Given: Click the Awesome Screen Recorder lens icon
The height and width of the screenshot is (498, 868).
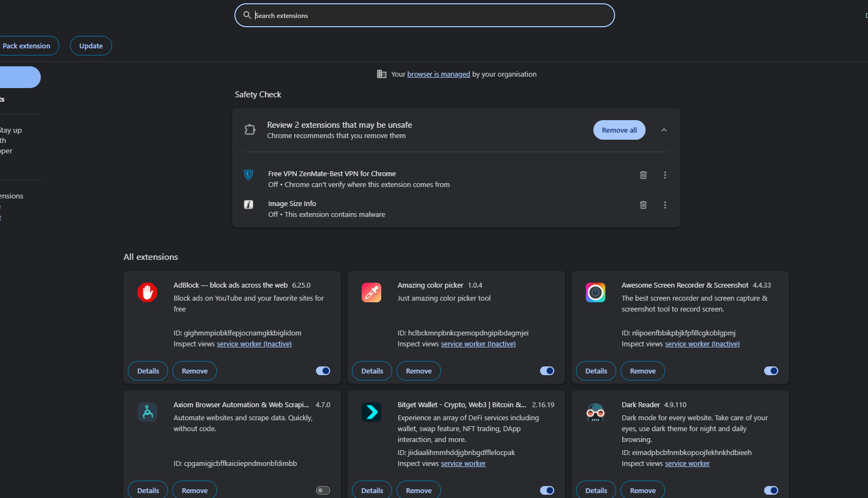Looking at the screenshot, I should [596, 292].
